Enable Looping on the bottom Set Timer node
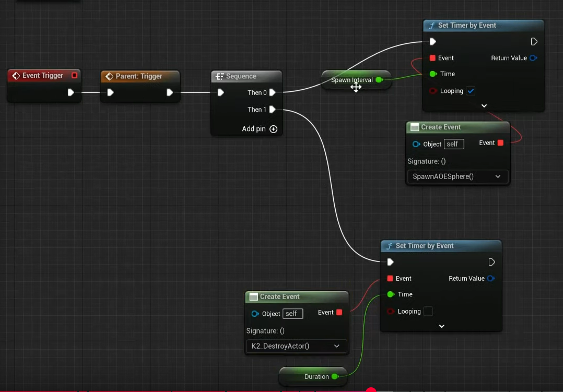The height and width of the screenshot is (392, 563). point(428,312)
